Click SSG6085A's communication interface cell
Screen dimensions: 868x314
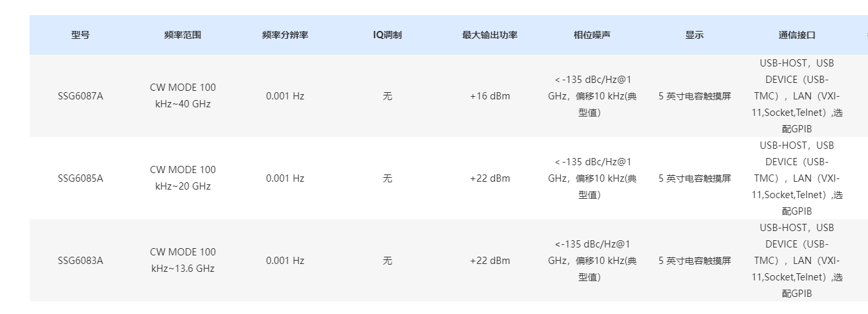pos(797,178)
